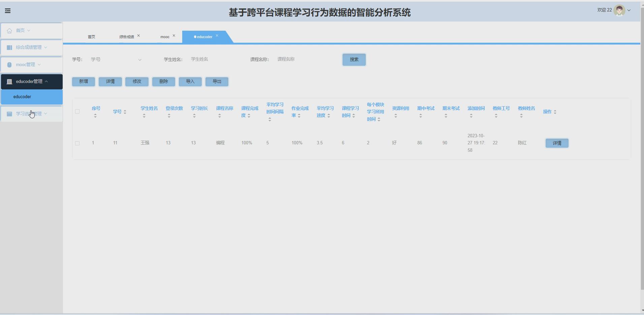Click the 新增 button to add record
644x315 pixels.
(83, 81)
